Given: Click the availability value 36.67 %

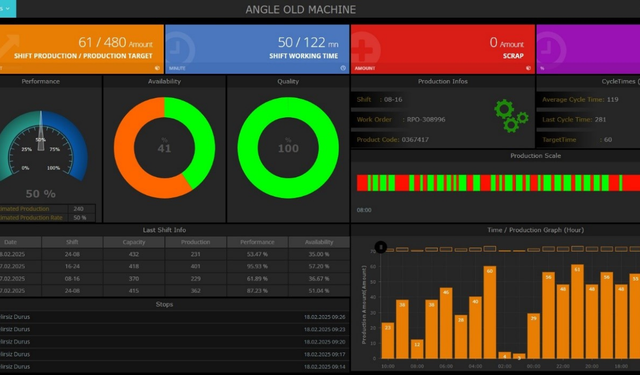Looking at the screenshot, I should coord(319,279).
